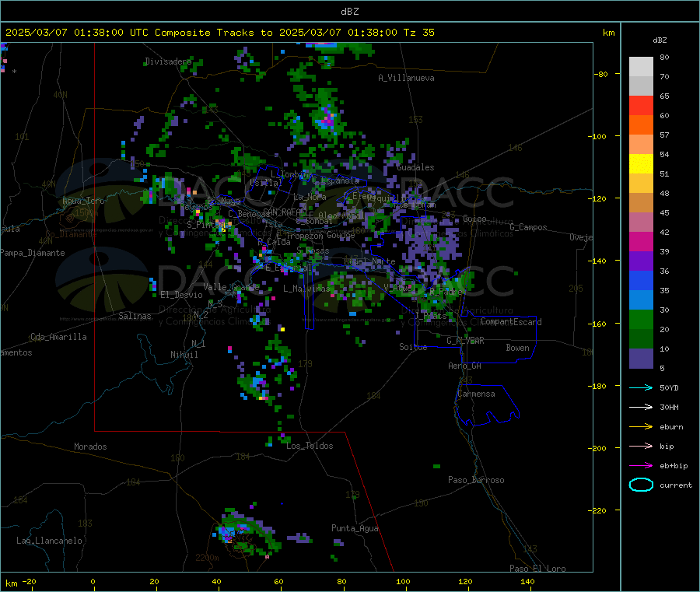Click the C_Benegas map label

coord(249,214)
